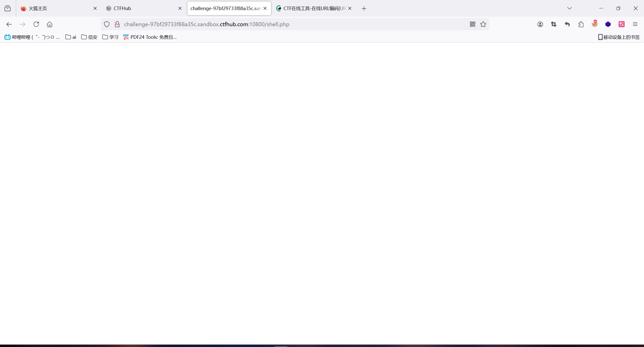The height and width of the screenshot is (347, 644).
Task: Take a screenshot with the crop icon
Action: pyautogui.click(x=554, y=24)
